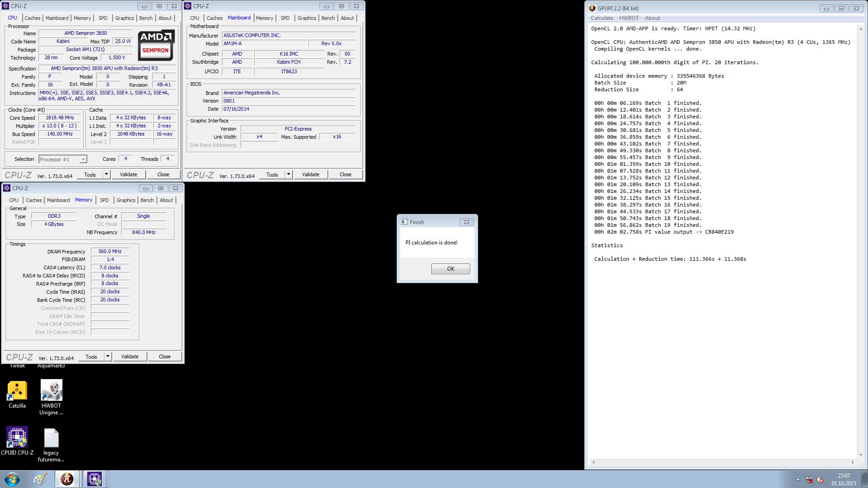
Task: Open the Paint taskbar icon
Action: pos(40,479)
